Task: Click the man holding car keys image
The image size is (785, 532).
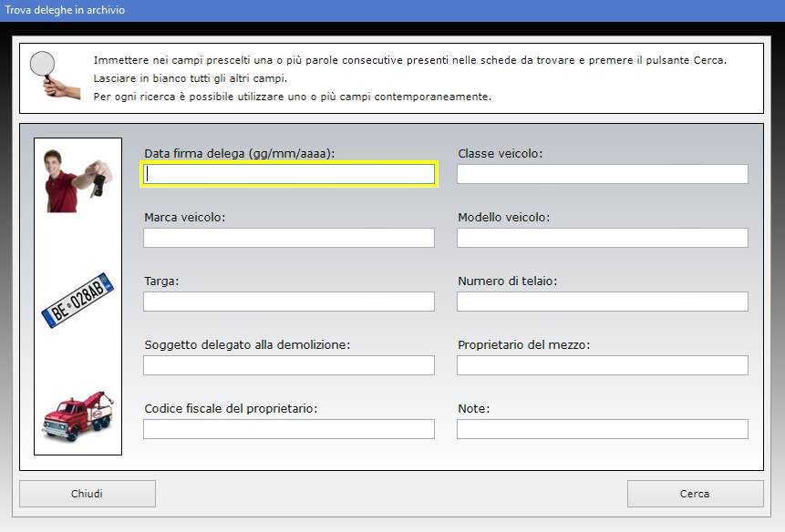Action: pyautogui.click(x=78, y=180)
